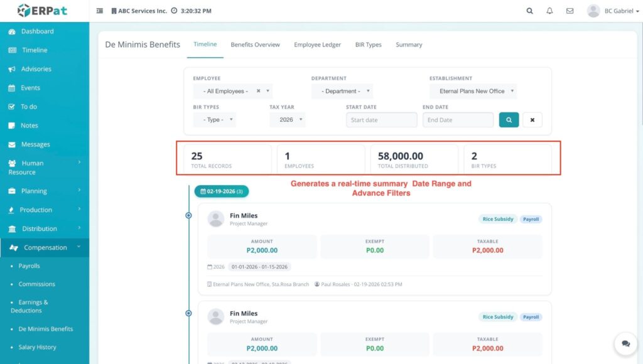Clear filters with the X button
Screen dimensions: 643x364
[532, 120]
